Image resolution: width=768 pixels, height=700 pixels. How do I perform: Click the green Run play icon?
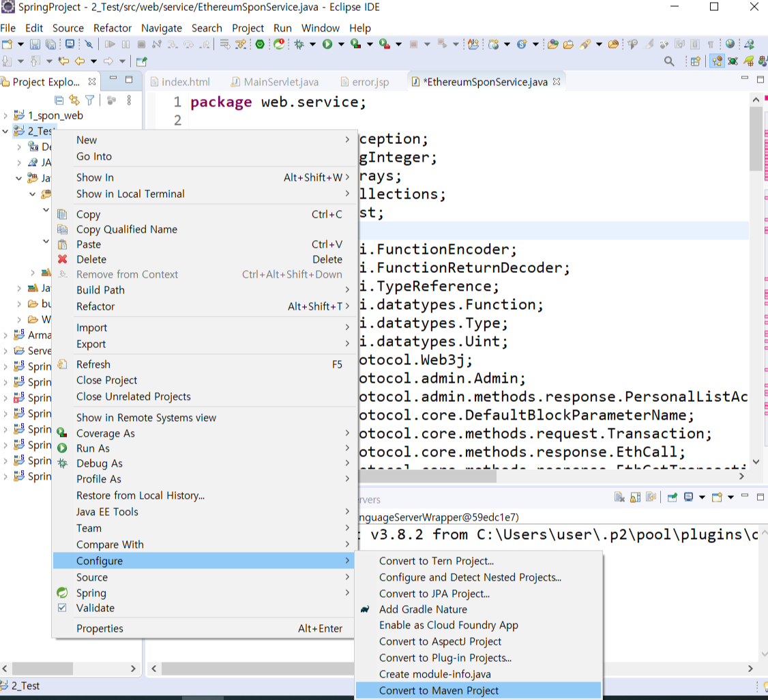pyautogui.click(x=327, y=44)
